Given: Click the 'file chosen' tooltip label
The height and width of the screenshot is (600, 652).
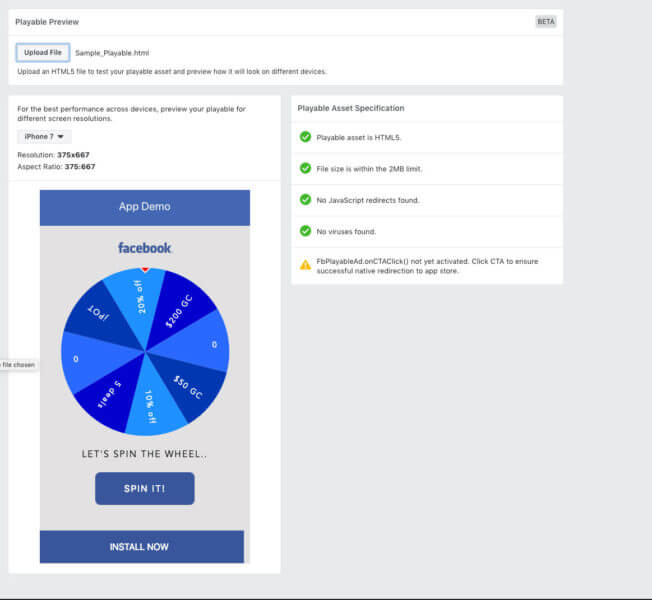Looking at the screenshot, I should [18, 365].
